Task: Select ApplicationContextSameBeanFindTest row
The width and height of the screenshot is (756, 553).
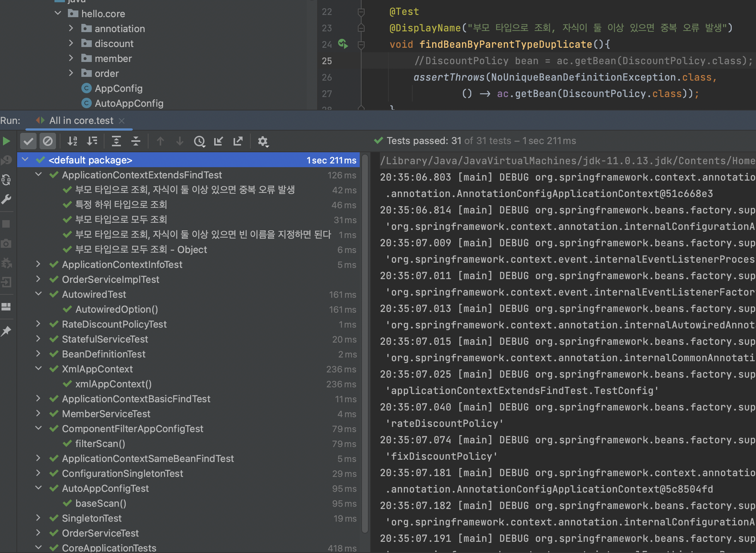Action: pyautogui.click(x=188, y=459)
